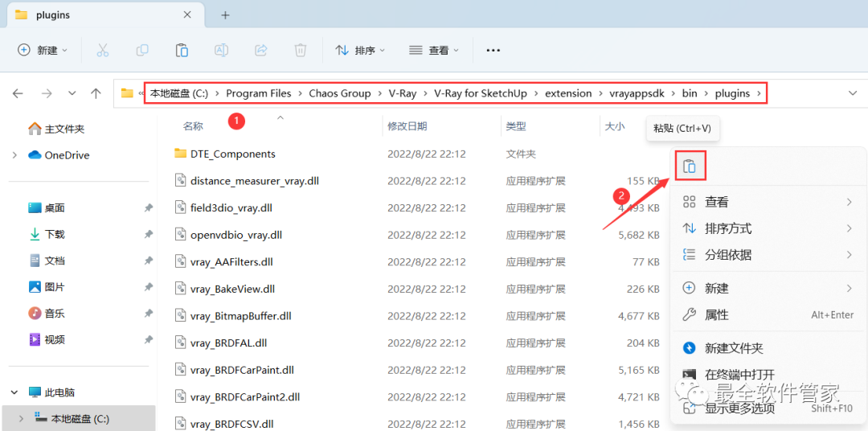The height and width of the screenshot is (431, 868).
Task: Sort by 修改日期 Date modified column
Action: [407, 126]
